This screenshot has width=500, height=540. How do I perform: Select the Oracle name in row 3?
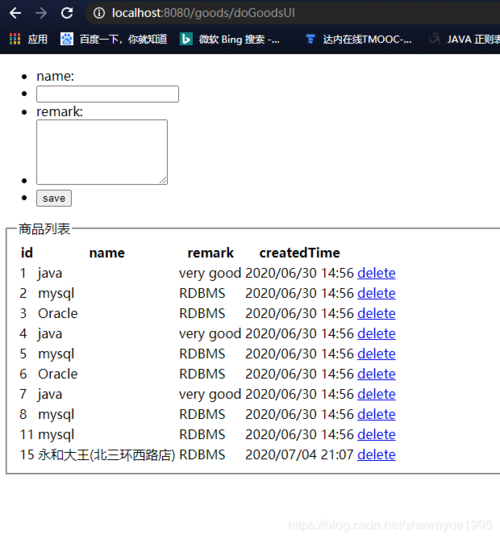tap(58, 313)
